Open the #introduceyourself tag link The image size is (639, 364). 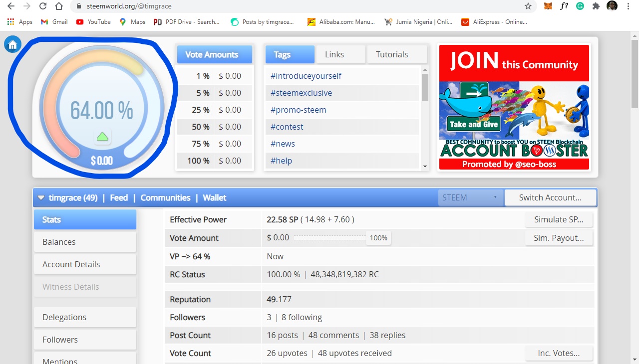[x=306, y=76]
